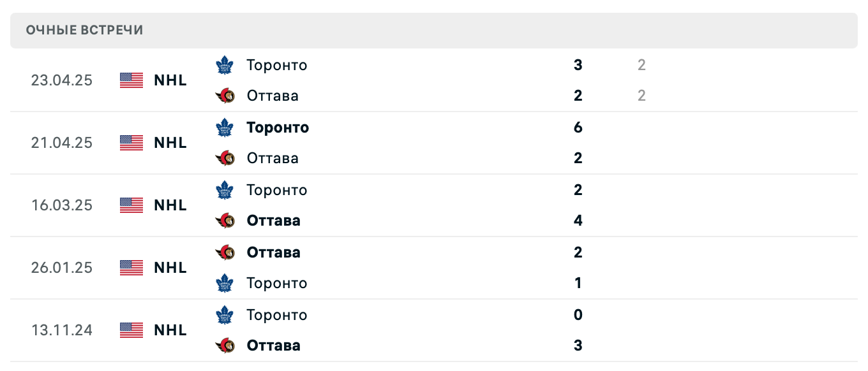Viewport: 868px width, 371px height.
Task: Click the Ottawa Senators logo in the 26.01.25 match
Action: (x=225, y=252)
